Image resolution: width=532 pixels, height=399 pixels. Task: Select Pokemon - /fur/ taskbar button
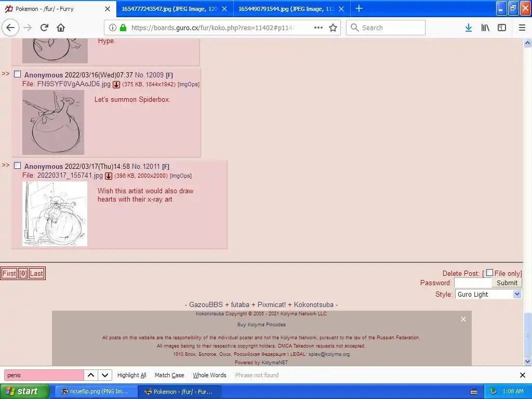tap(180, 392)
